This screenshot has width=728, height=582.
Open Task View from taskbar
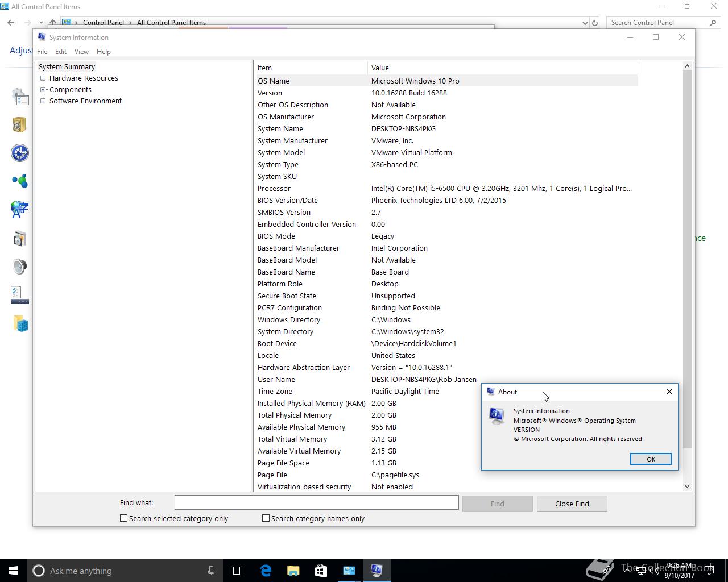(237, 571)
